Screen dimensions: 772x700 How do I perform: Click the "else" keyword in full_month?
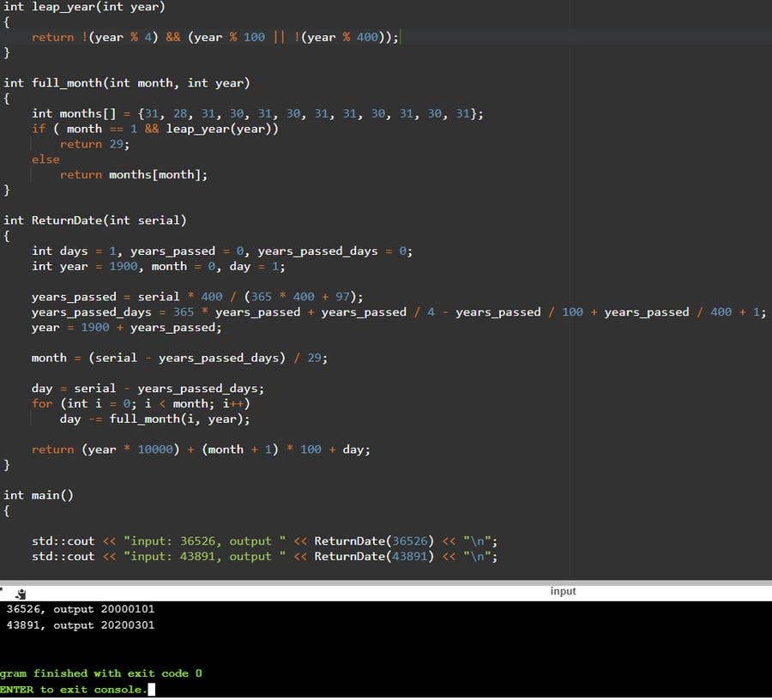coord(45,160)
